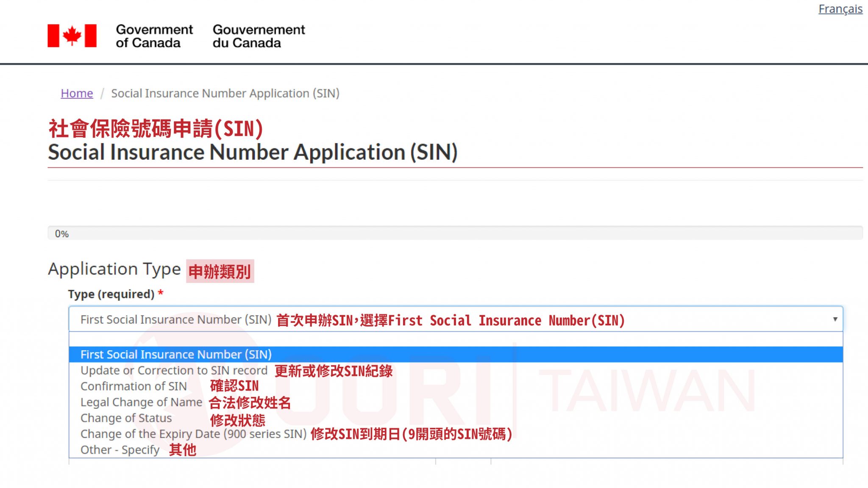
Task: Choose Legal Change of Name option
Action: point(141,402)
